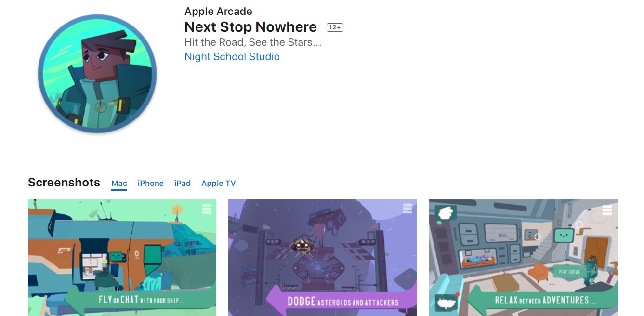644x316 pixels.
Task: Click the Next Stop Nowhere app icon
Action: [x=97, y=74]
